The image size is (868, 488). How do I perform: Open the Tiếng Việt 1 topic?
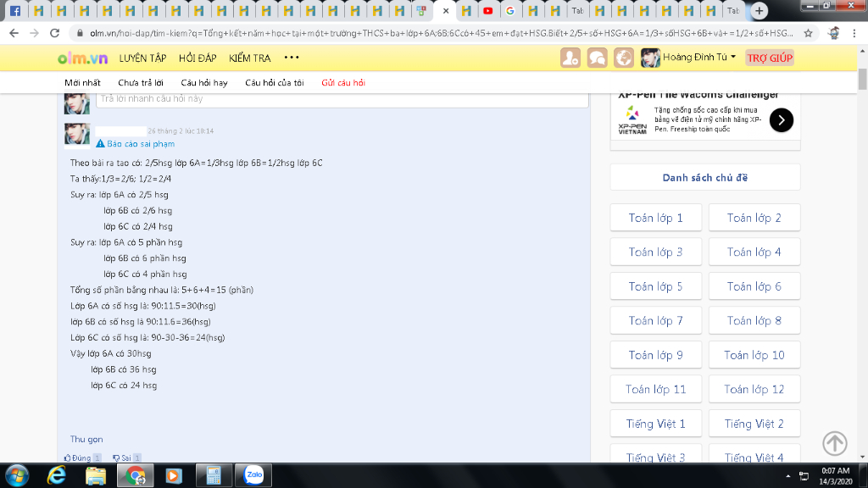tap(655, 424)
